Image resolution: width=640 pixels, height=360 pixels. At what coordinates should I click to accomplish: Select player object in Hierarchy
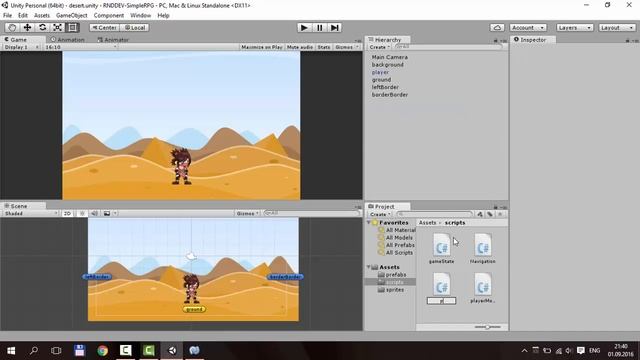[380, 72]
